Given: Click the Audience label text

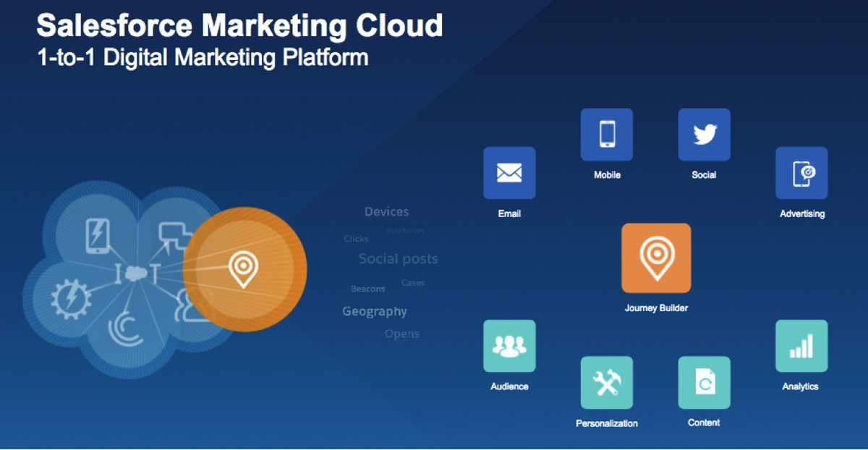Looking at the screenshot, I should [509, 386].
